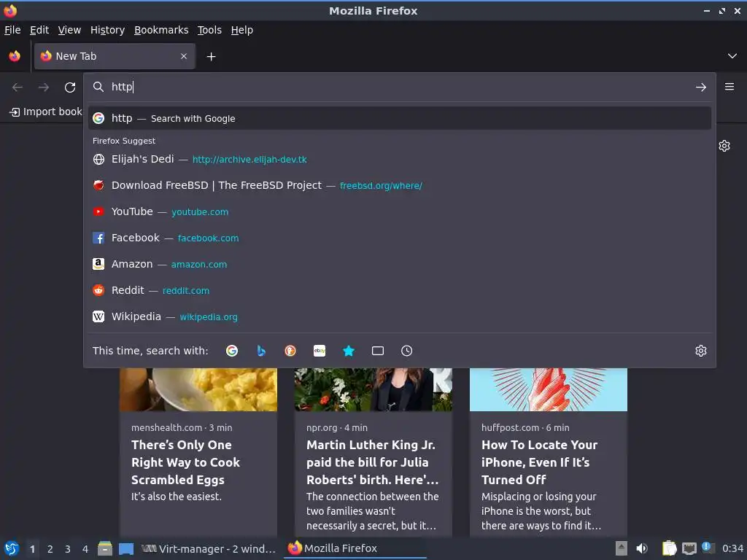747x560 pixels.
Task: Search in open Tabs icon
Action: pyautogui.click(x=378, y=351)
